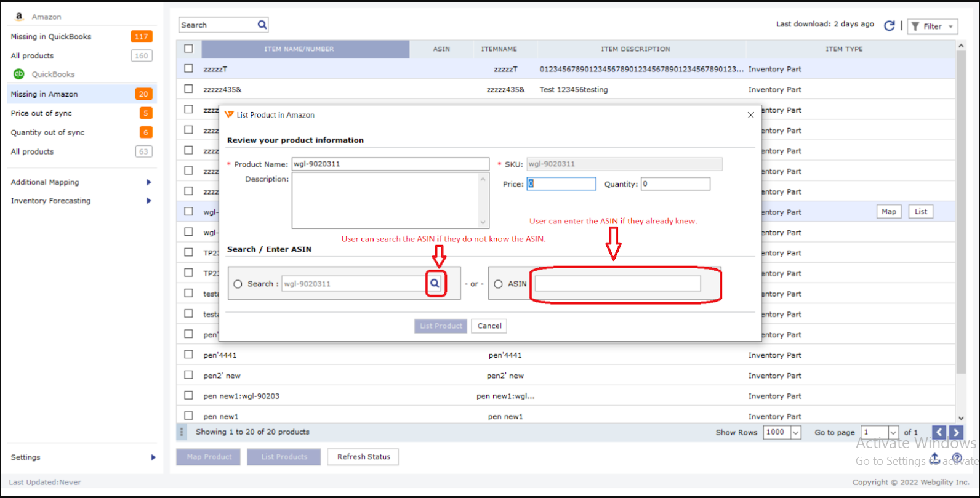Screen dimensions: 980x498
Task: Go to next page arrow
Action: point(956,432)
